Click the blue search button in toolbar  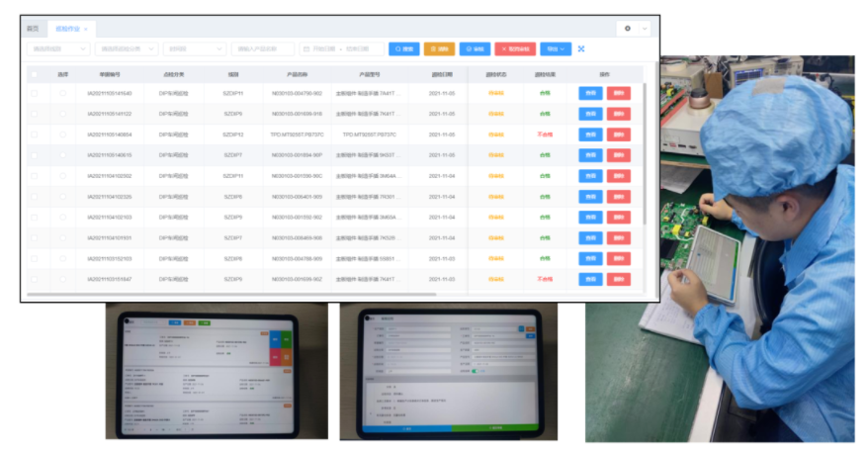pyautogui.click(x=403, y=48)
